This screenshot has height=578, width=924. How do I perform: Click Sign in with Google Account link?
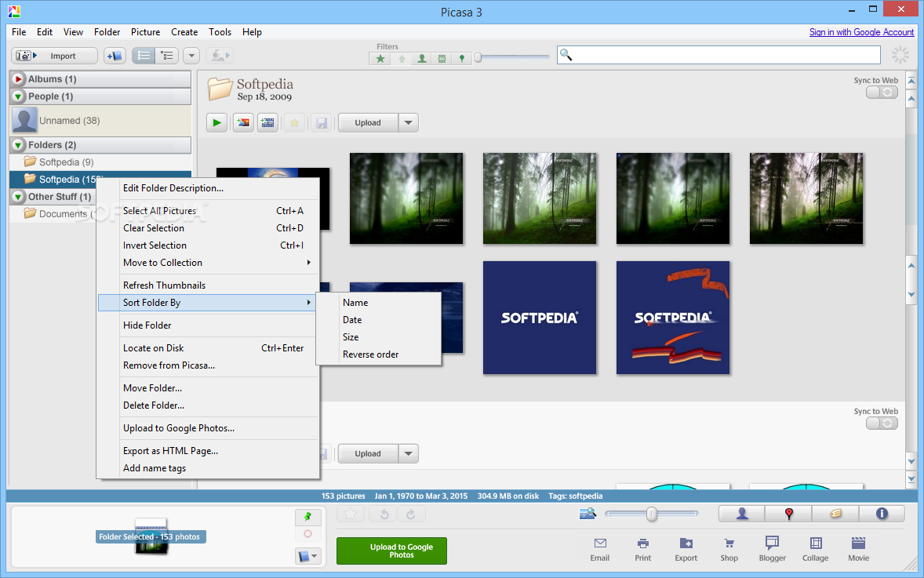(x=861, y=32)
